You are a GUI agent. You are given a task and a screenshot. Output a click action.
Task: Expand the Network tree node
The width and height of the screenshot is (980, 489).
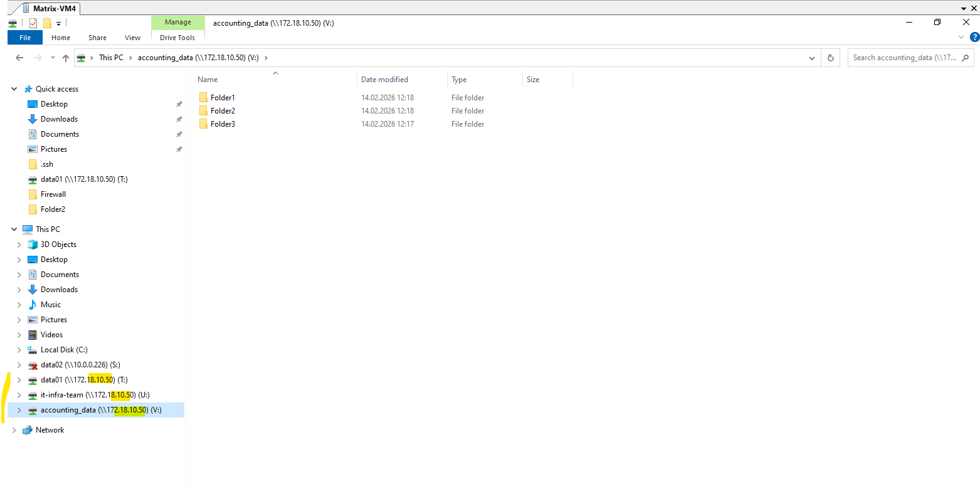click(x=14, y=430)
